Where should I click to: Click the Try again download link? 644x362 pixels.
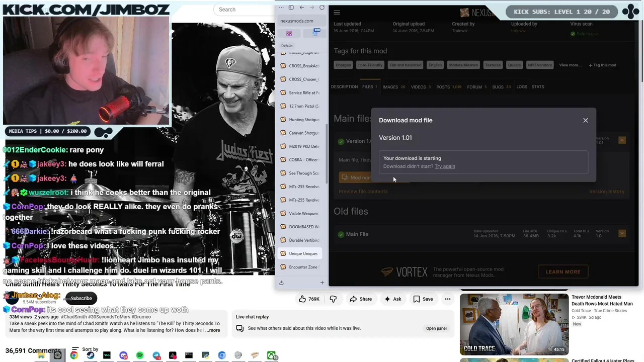point(445,166)
